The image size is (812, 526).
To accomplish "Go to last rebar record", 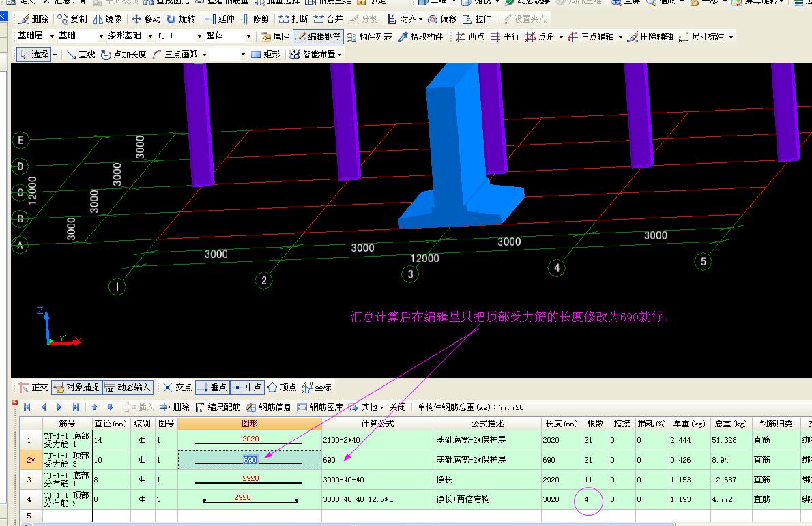I will pyautogui.click(x=76, y=407).
